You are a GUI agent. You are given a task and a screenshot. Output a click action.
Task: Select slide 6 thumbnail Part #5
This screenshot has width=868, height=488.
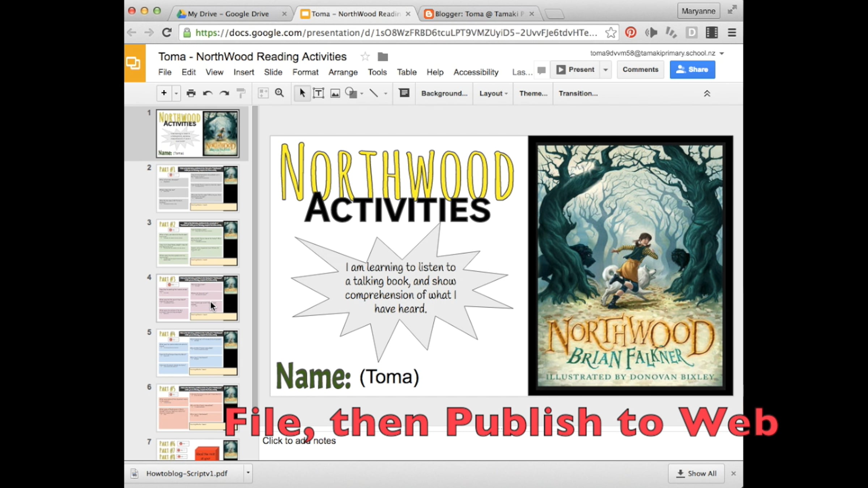[x=197, y=408]
